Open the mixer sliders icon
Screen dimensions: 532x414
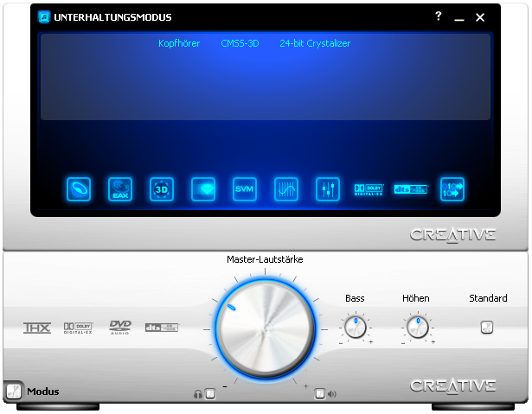pyautogui.click(x=328, y=189)
